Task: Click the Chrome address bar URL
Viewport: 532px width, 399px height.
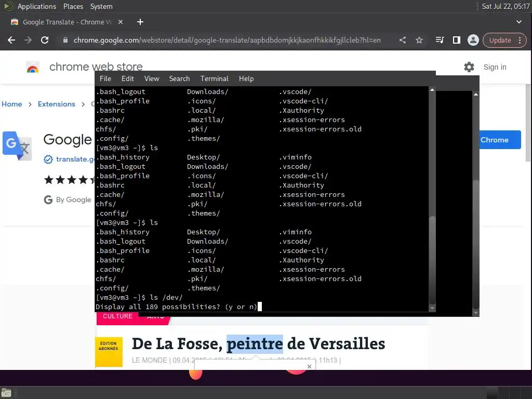Action: coord(227,40)
